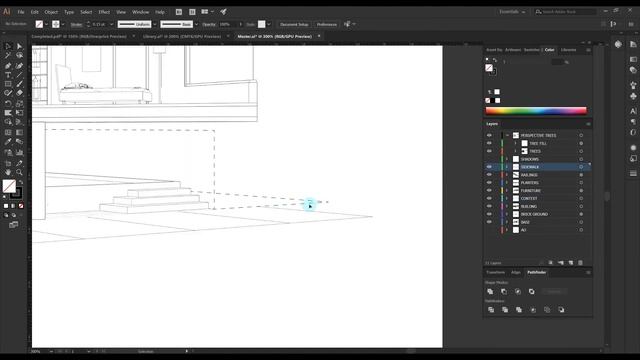
Task: Open the Effect menu
Action: [x=104, y=12]
